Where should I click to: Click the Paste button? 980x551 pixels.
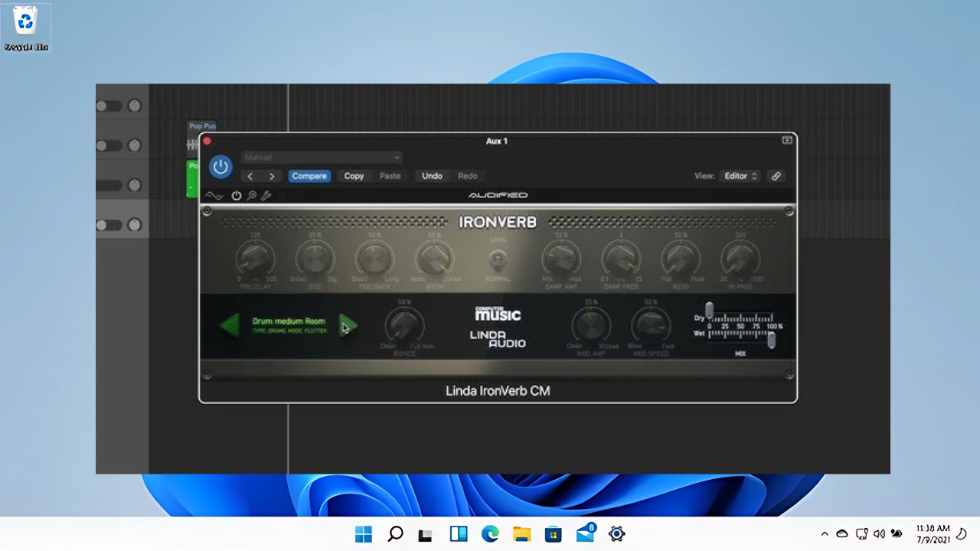click(390, 176)
